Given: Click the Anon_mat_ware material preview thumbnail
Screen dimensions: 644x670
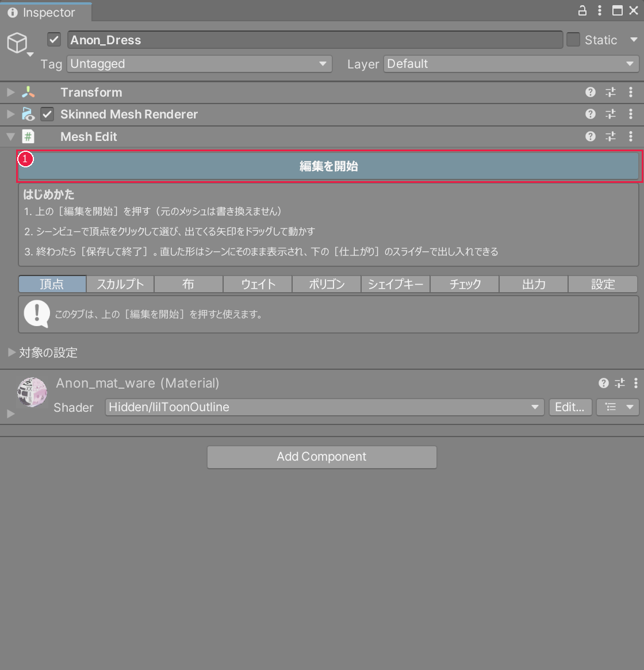Looking at the screenshot, I should point(32,392).
